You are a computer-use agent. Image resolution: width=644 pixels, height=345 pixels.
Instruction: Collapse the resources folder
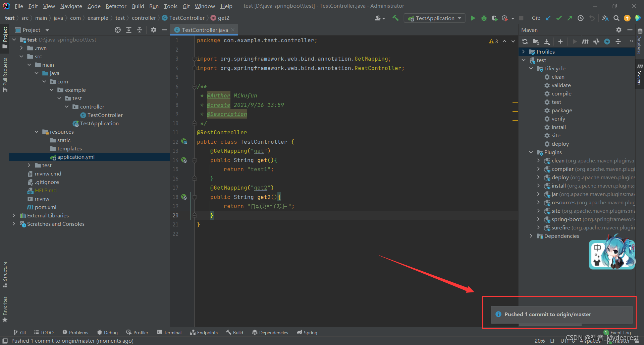(x=37, y=132)
